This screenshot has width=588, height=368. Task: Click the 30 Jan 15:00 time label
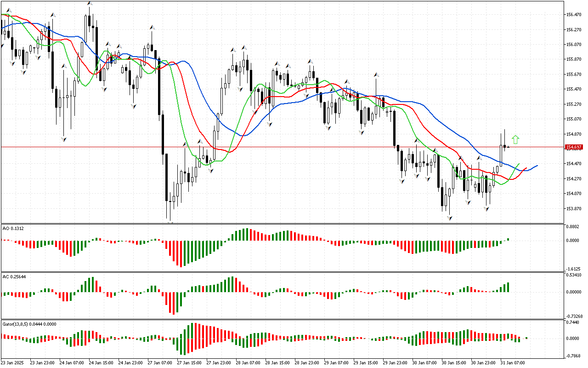pos(454,362)
